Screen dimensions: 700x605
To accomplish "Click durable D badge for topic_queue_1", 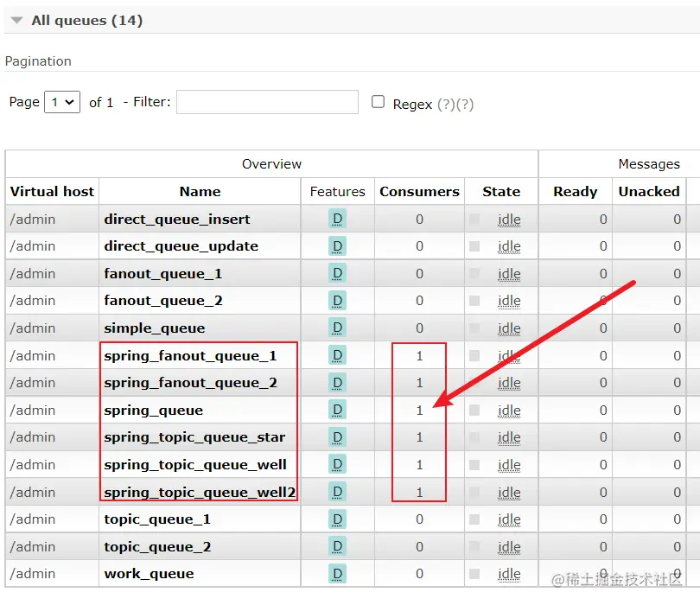I will point(337,519).
